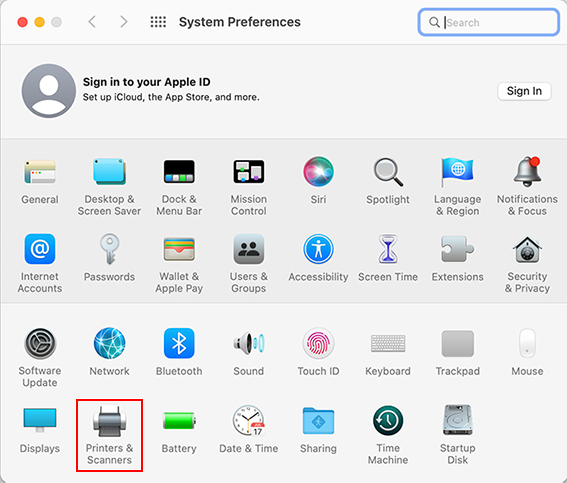Click the Apple ID avatar picture
567x483 pixels.
coord(48,91)
